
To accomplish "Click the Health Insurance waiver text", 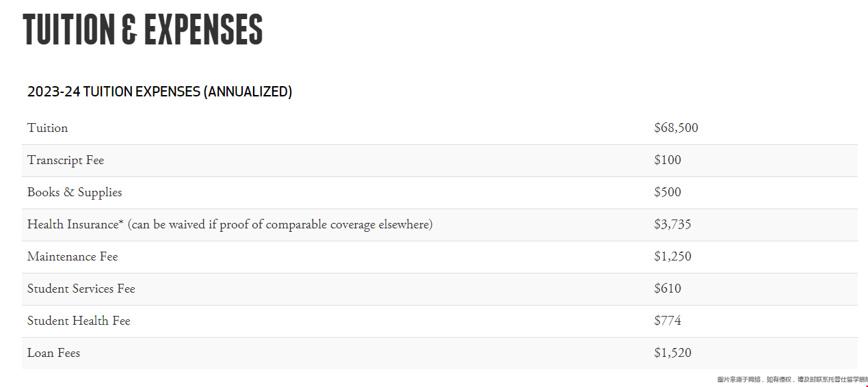I will tap(280, 224).
